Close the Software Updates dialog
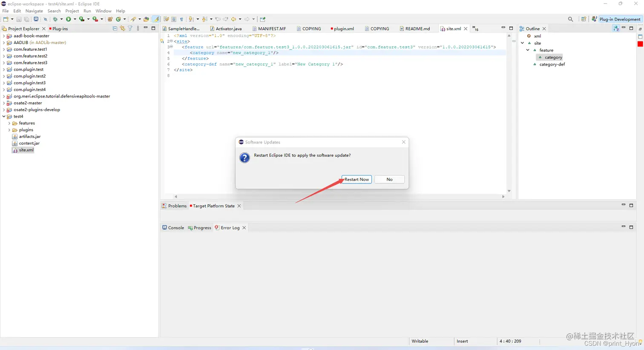The width and height of the screenshot is (644, 350). tap(404, 142)
